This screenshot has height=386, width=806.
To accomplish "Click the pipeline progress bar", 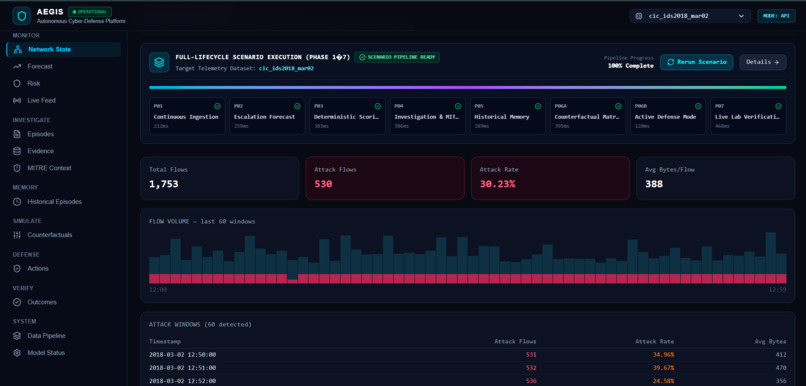I will click(x=468, y=87).
